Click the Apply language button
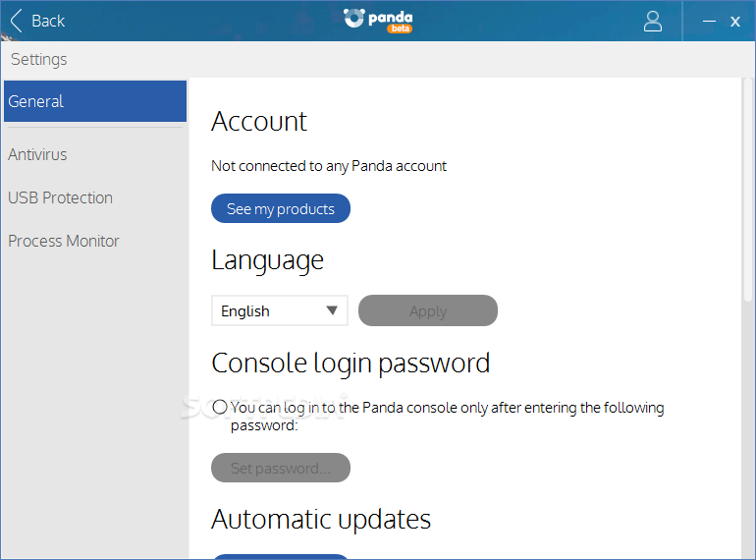The height and width of the screenshot is (560, 756). pos(428,310)
